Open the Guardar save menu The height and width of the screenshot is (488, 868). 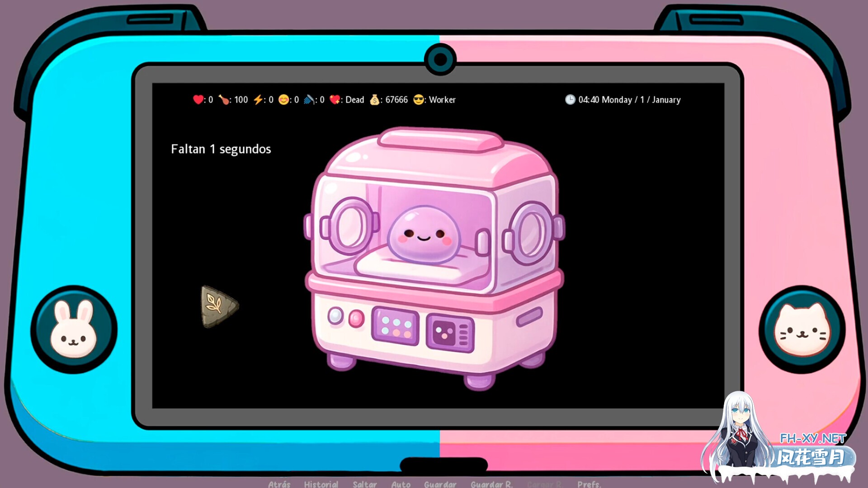440,484
